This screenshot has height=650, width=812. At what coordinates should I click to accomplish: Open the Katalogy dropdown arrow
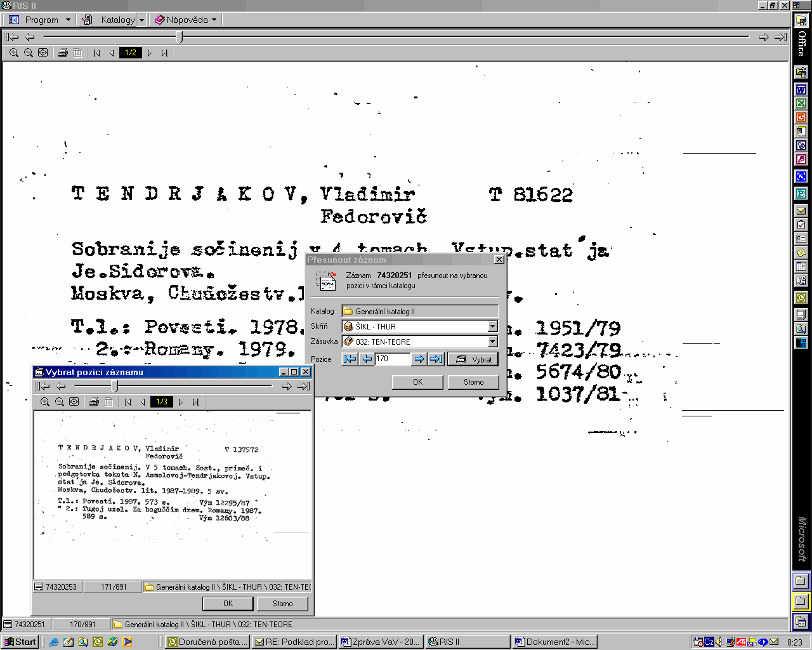click(141, 20)
